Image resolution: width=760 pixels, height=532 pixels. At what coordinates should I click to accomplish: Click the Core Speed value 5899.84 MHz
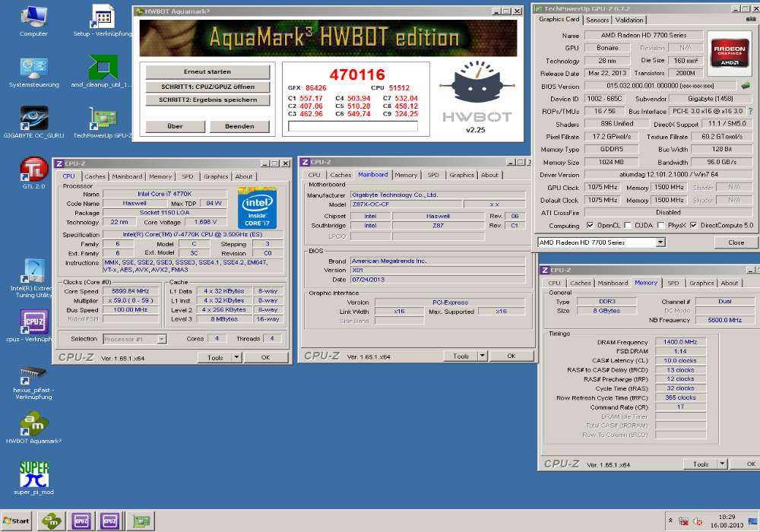click(131, 291)
